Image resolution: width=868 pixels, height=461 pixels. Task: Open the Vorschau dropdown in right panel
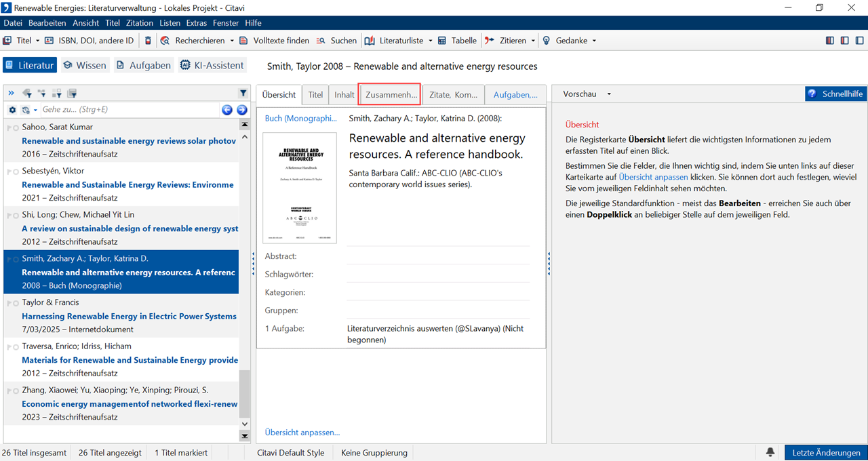click(608, 94)
